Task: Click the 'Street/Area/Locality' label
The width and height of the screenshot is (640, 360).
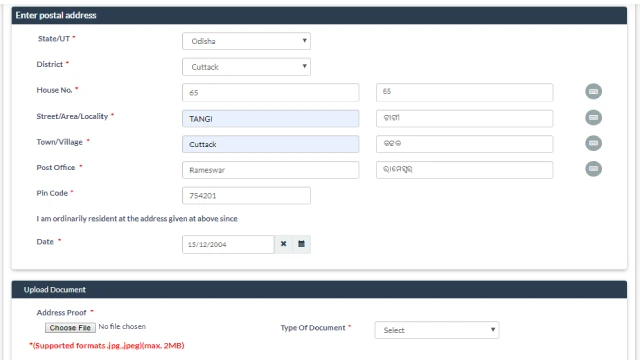Action: 72,116
